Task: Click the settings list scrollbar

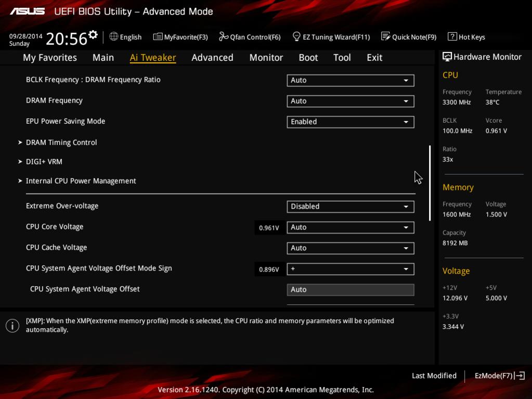Action: click(430, 183)
